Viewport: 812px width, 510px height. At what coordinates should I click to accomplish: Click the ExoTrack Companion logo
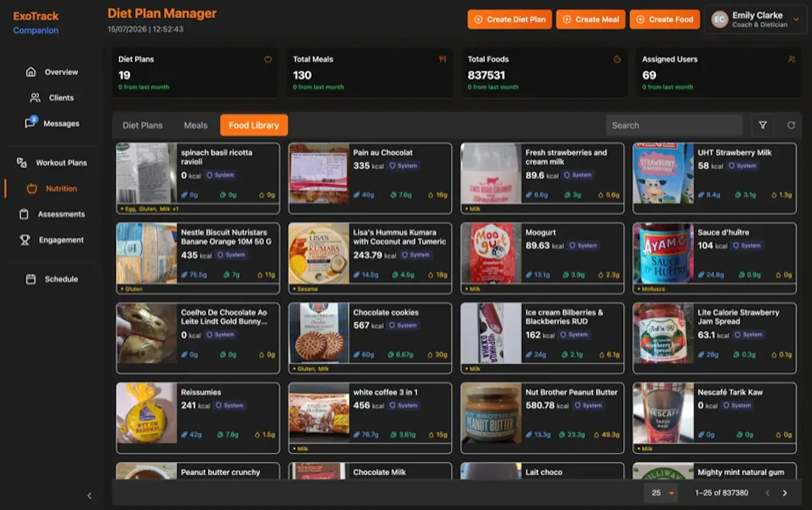tap(36, 23)
